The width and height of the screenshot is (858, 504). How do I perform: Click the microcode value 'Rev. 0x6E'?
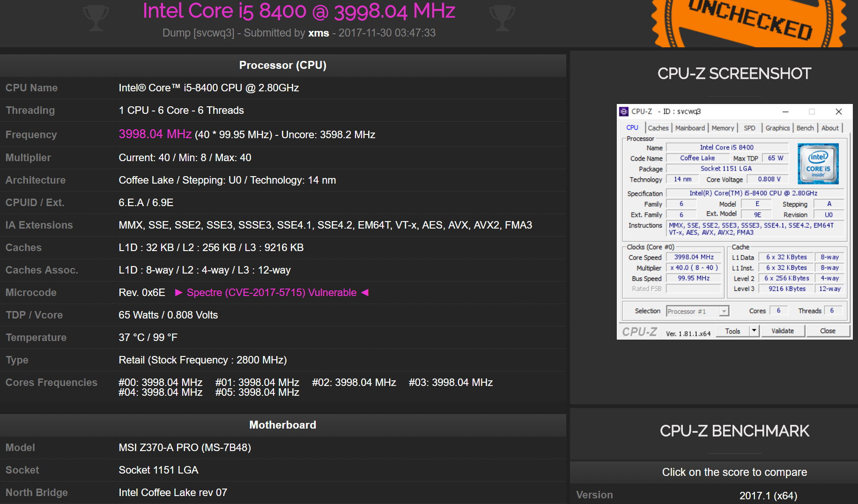point(142,293)
